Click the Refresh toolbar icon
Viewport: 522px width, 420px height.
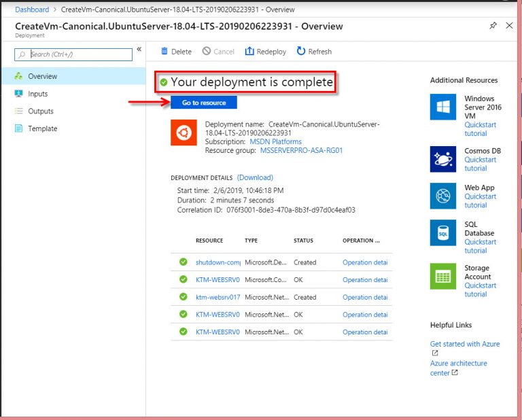click(301, 52)
